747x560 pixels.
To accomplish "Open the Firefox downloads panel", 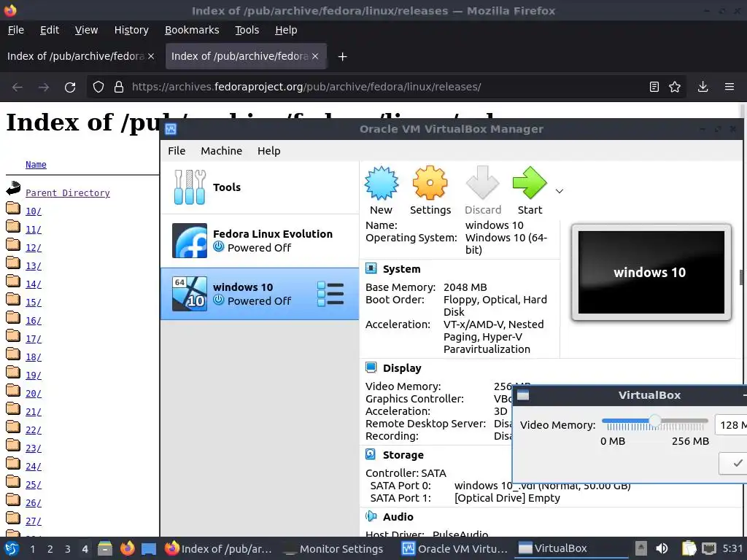I will click(x=703, y=87).
